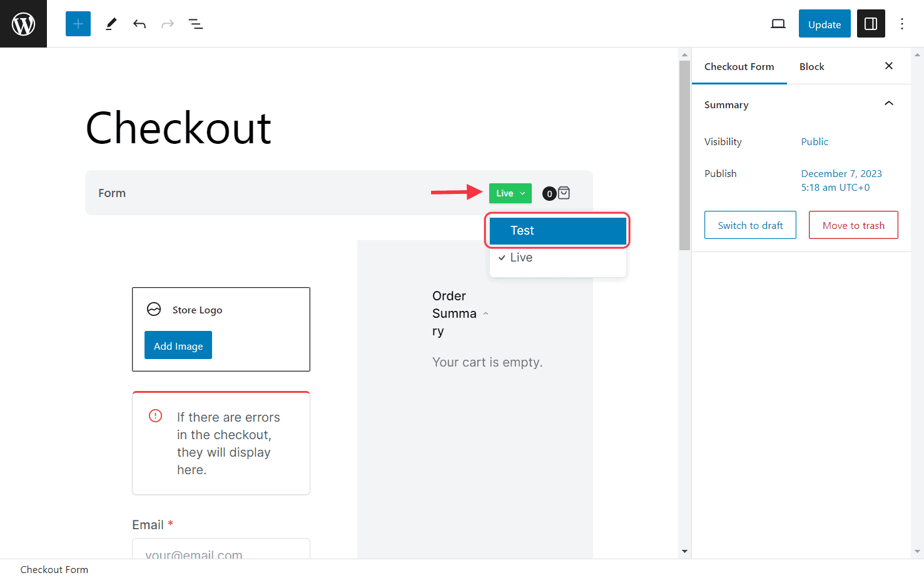Select the Checkout Form tab
The image size is (924, 578).
pyautogui.click(x=739, y=66)
